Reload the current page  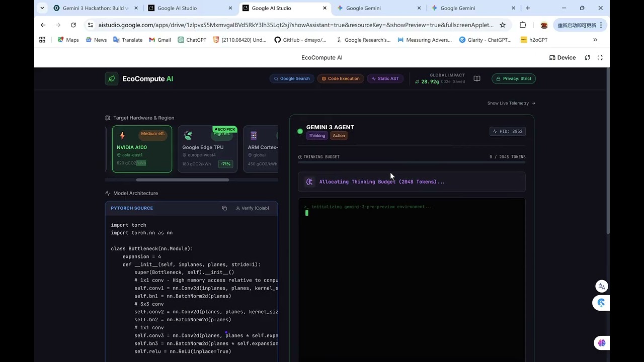coord(73,25)
